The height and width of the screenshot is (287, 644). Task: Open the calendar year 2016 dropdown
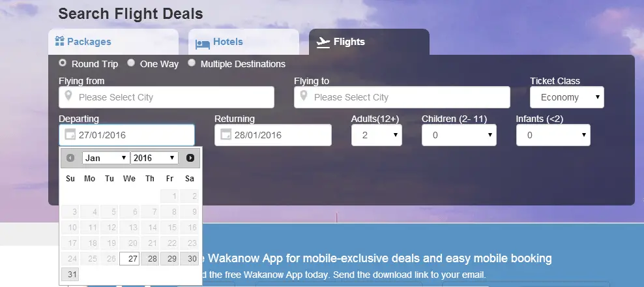pyautogui.click(x=154, y=158)
